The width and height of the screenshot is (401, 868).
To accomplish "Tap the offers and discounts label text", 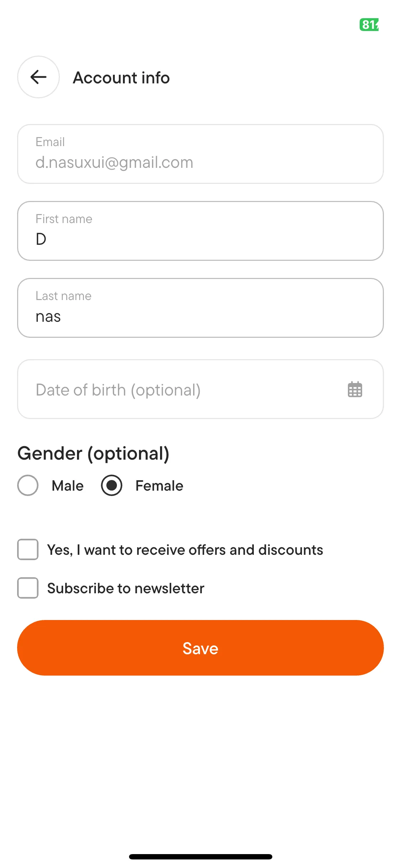I will (185, 550).
